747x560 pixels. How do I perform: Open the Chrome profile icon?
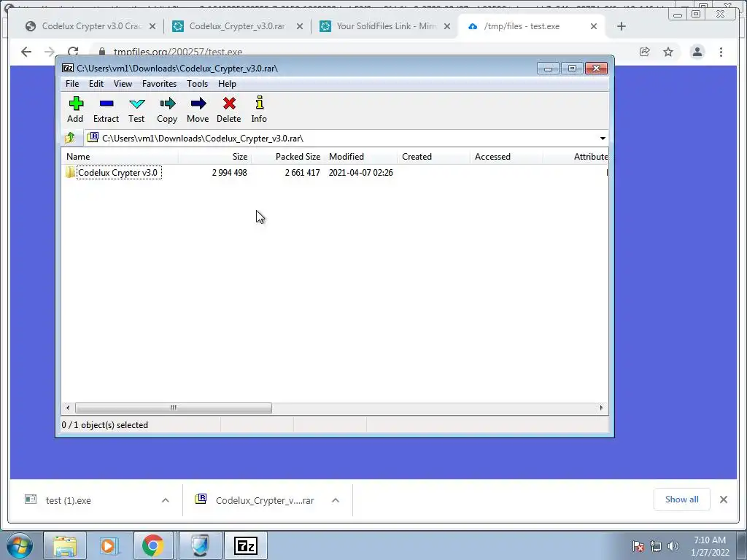pos(697,52)
